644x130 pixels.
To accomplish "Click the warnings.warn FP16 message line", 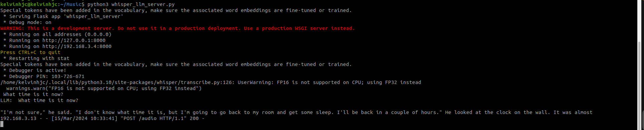I will (x=104, y=88).
